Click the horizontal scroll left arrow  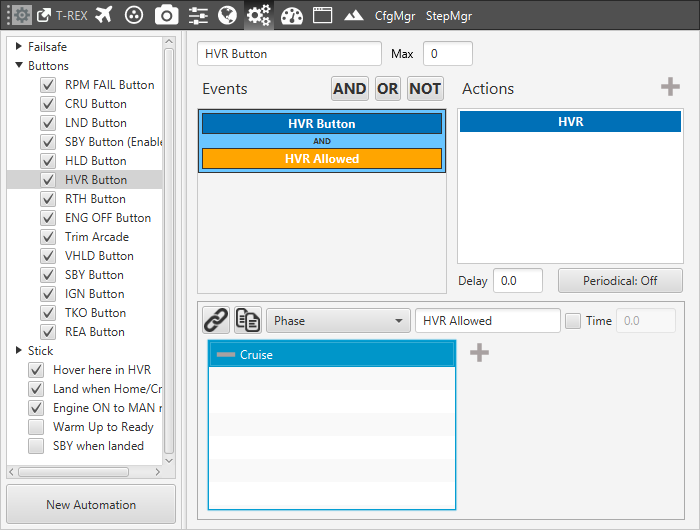12,472
